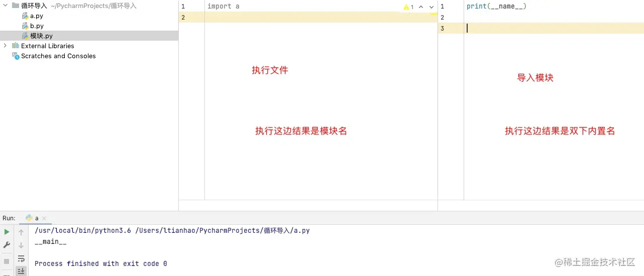Select the 'a' run configuration tab
The height and width of the screenshot is (276, 644).
36,218
